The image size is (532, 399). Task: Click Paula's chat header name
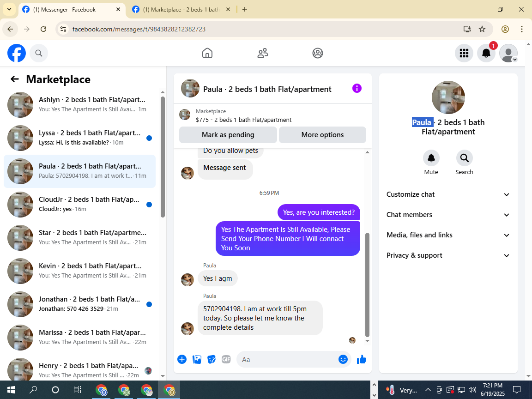point(267,89)
